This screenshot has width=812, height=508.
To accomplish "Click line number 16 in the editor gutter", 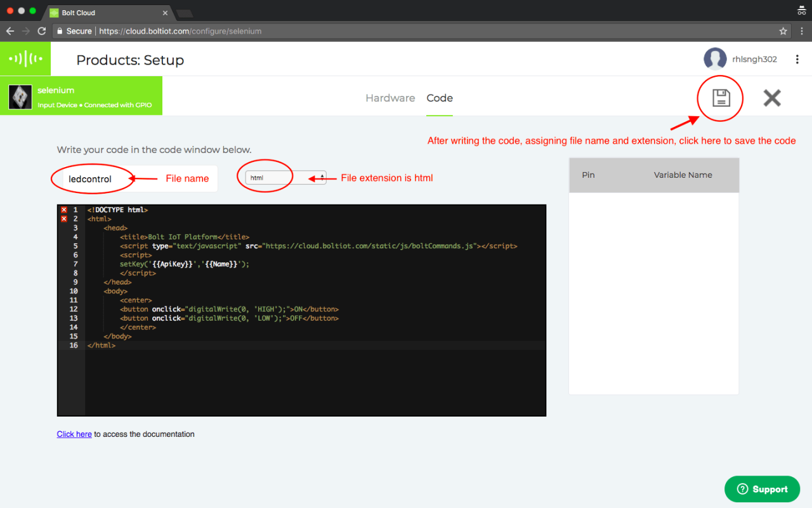I will point(74,345).
